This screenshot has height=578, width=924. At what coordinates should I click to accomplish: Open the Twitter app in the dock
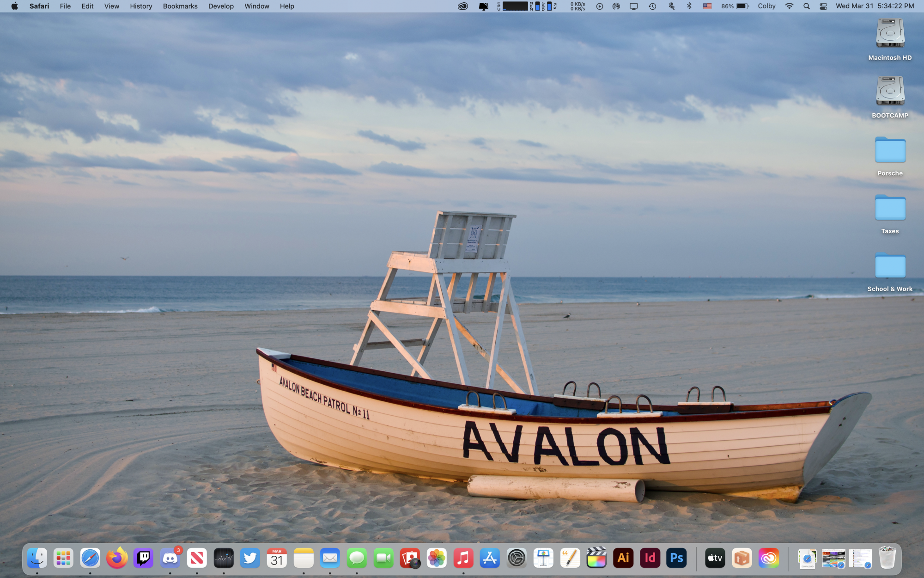click(x=250, y=559)
